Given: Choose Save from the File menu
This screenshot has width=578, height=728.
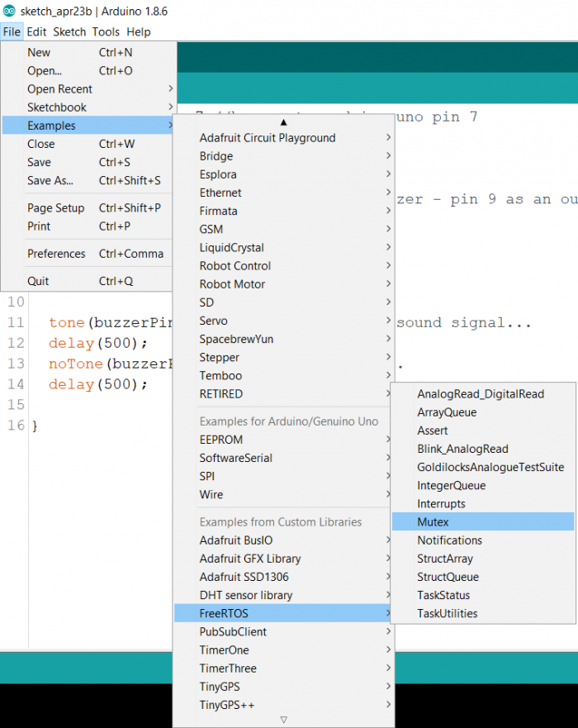Looking at the screenshot, I should click(x=88, y=162).
